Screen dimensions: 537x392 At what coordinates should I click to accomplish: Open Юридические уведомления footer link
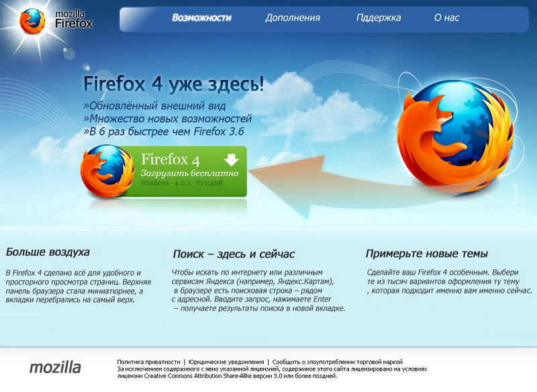226,362
